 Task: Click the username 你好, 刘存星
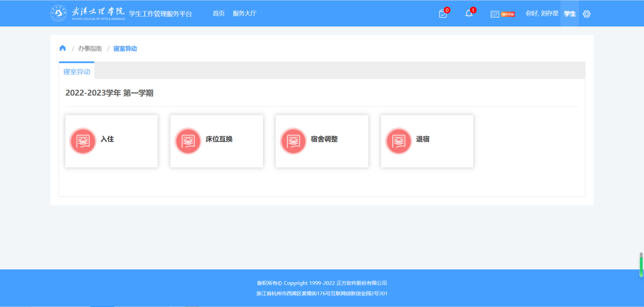pyautogui.click(x=541, y=14)
